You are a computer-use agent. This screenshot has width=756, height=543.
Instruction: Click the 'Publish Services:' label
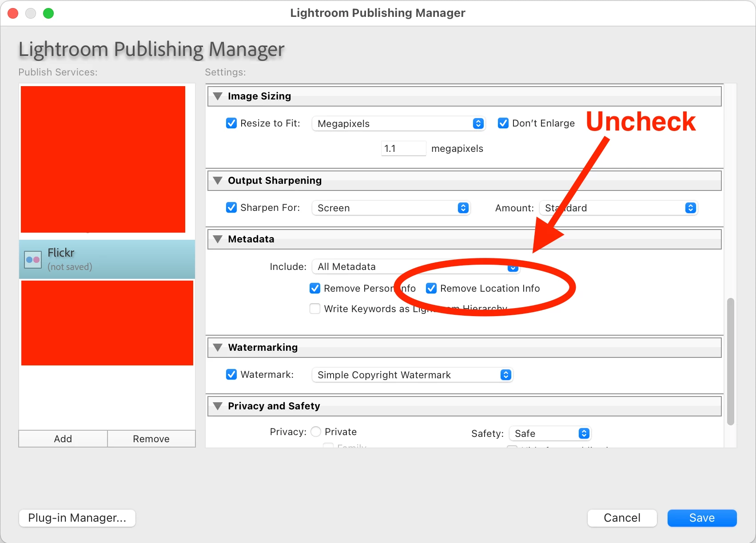(x=58, y=72)
